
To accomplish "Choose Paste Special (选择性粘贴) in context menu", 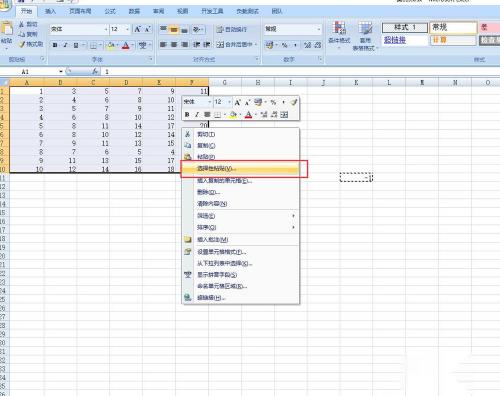I will pos(240,169).
